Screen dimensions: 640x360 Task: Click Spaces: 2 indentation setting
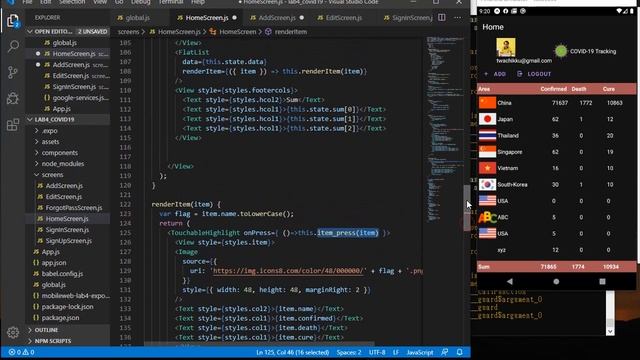(x=349, y=352)
